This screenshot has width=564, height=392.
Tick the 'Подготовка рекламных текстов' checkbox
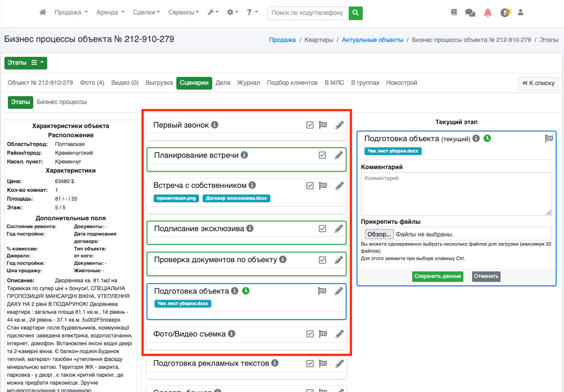coord(310,364)
